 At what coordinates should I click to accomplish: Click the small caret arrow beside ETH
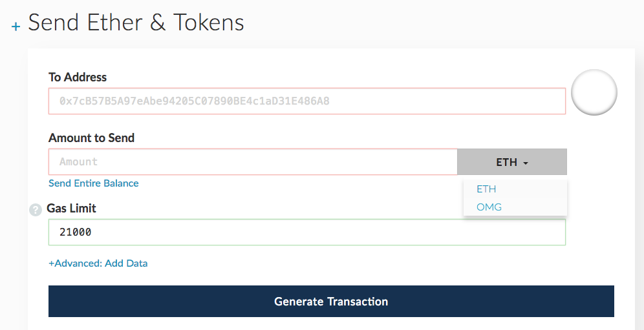coord(526,163)
